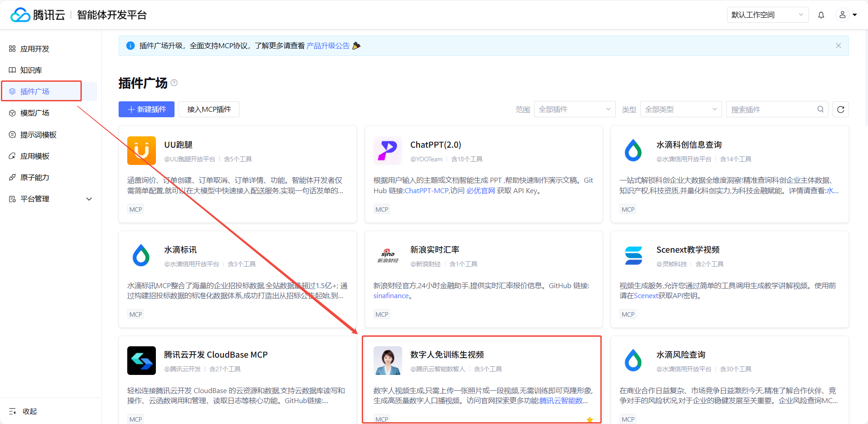Image resolution: width=868 pixels, height=424 pixels.
Task: Click the star on 数字人免训练生视频 card
Action: pyautogui.click(x=590, y=419)
